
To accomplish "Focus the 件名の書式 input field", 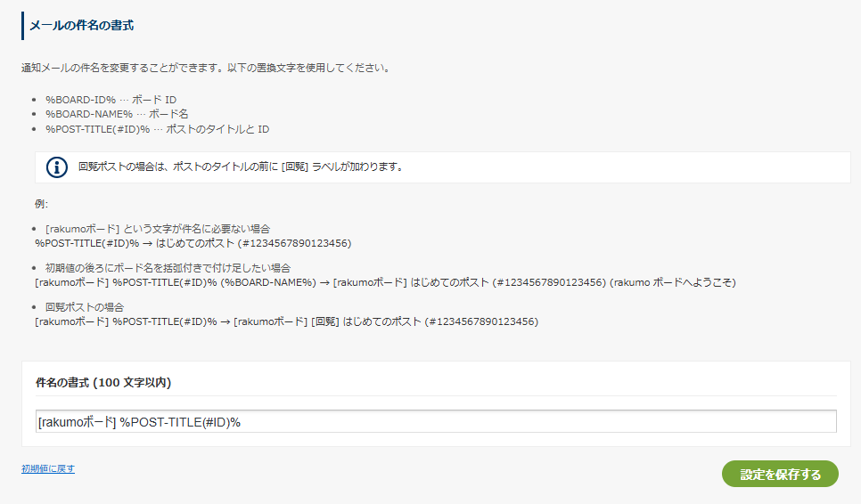I will click(436, 422).
